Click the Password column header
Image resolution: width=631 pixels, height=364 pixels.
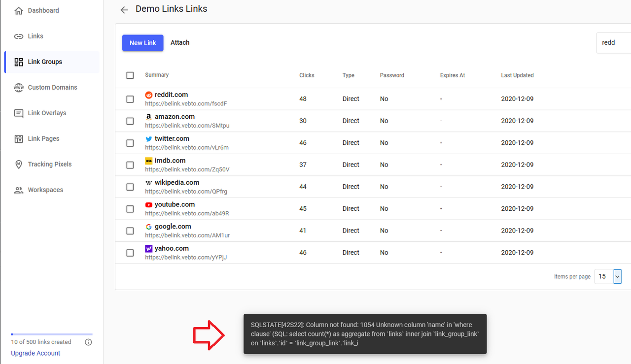[x=392, y=75]
